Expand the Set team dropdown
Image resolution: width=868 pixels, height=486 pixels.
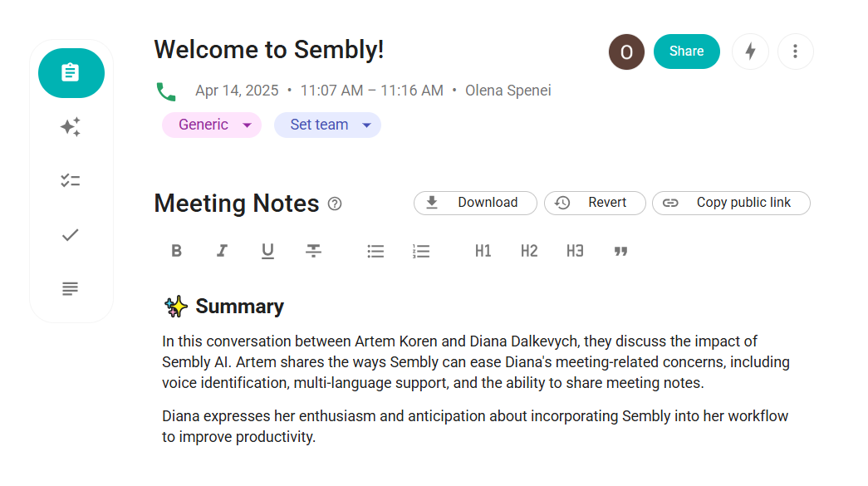click(x=327, y=125)
